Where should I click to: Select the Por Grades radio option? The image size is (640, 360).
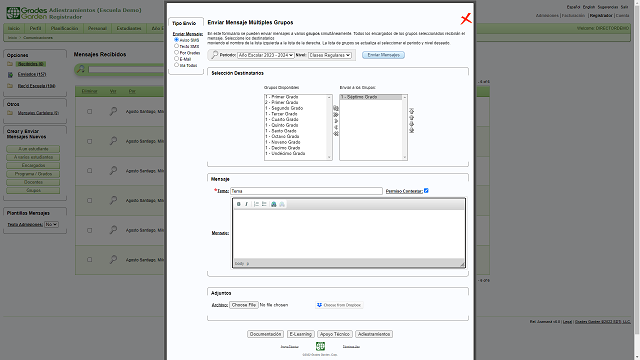176,52
